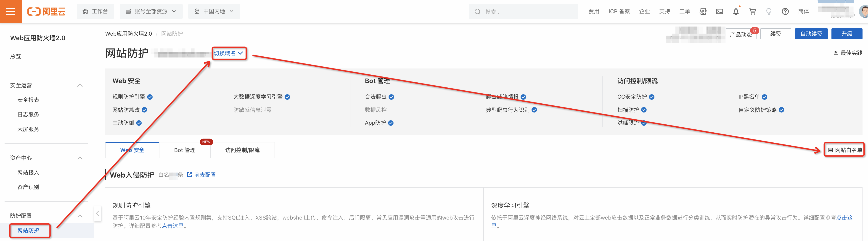Open the shopping cart icon
The image size is (868, 241).
[x=752, y=11]
